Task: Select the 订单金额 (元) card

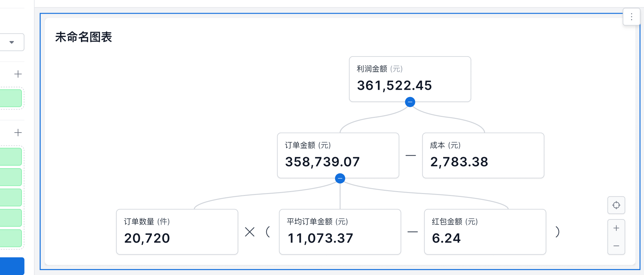Action: (338, 155)
